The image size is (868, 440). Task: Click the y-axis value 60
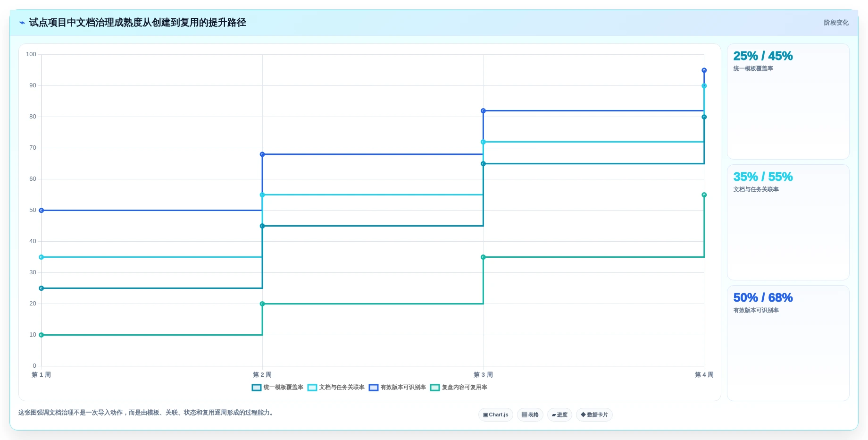pos(33,179)
